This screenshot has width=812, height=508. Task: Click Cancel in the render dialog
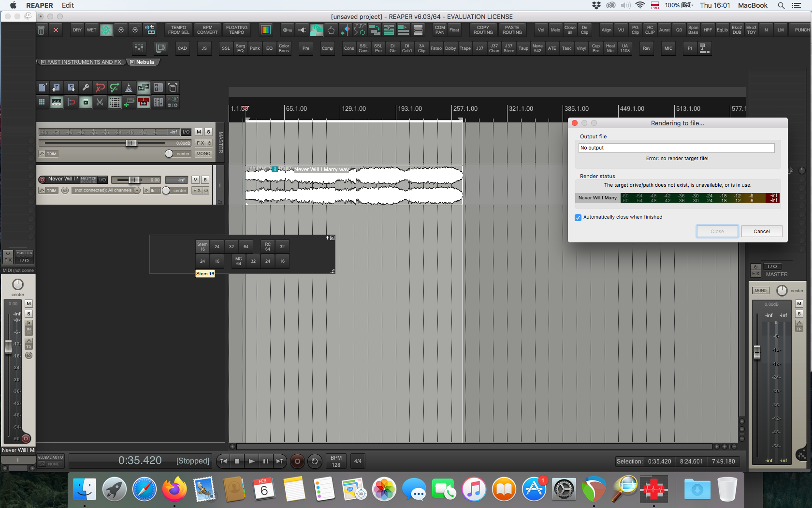(x=762, y=231)
